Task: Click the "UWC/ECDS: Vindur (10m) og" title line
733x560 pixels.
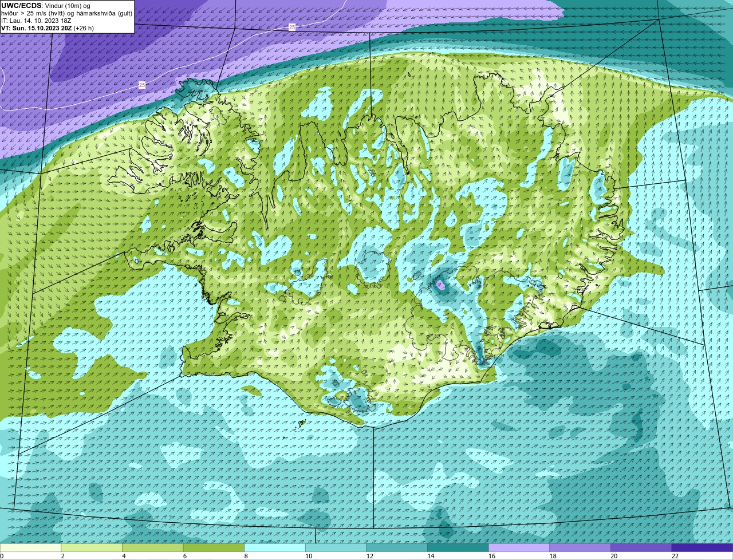Action: [x=46, y=6]
